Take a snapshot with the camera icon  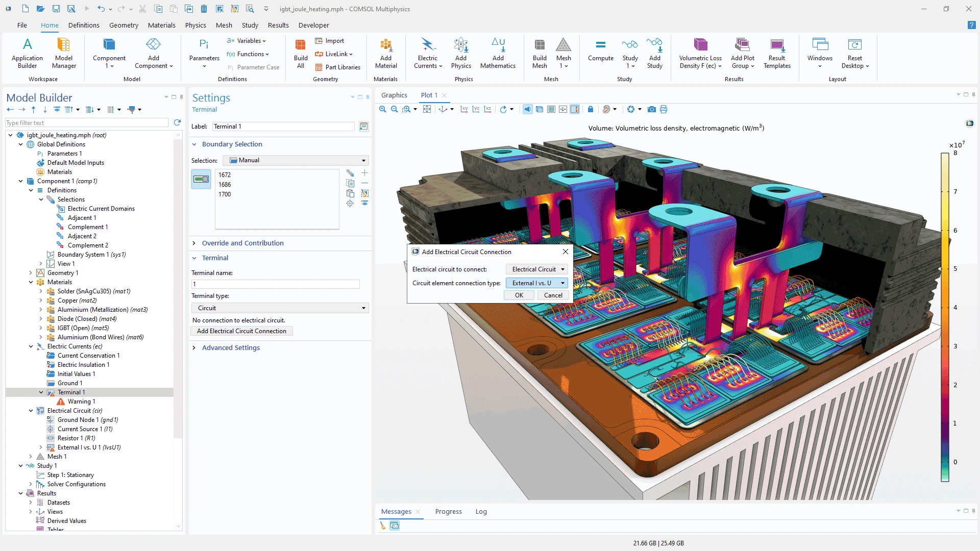651,109
